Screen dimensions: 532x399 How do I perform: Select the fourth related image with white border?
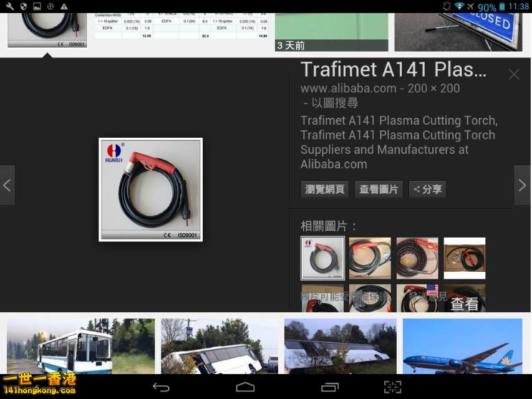point(465,258)
